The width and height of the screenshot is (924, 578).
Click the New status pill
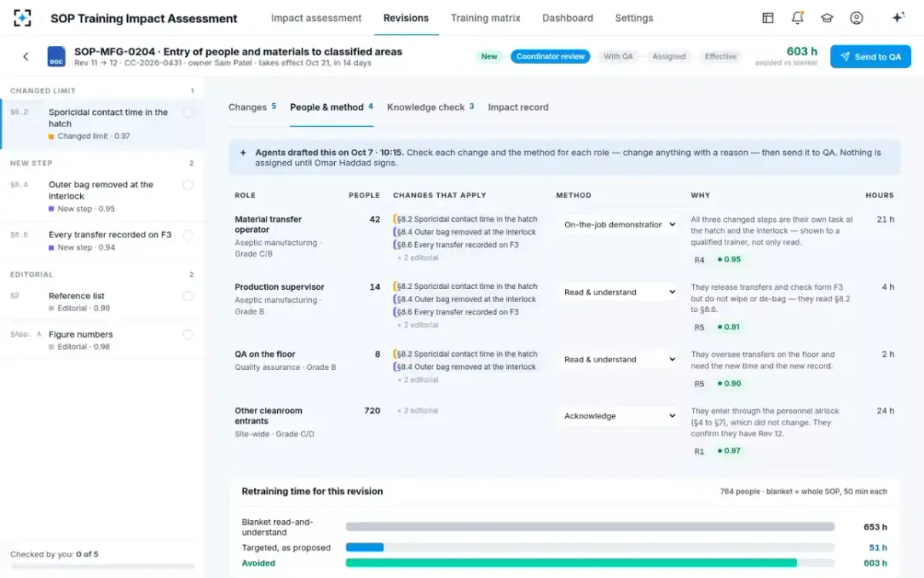[x=489, y=56]
